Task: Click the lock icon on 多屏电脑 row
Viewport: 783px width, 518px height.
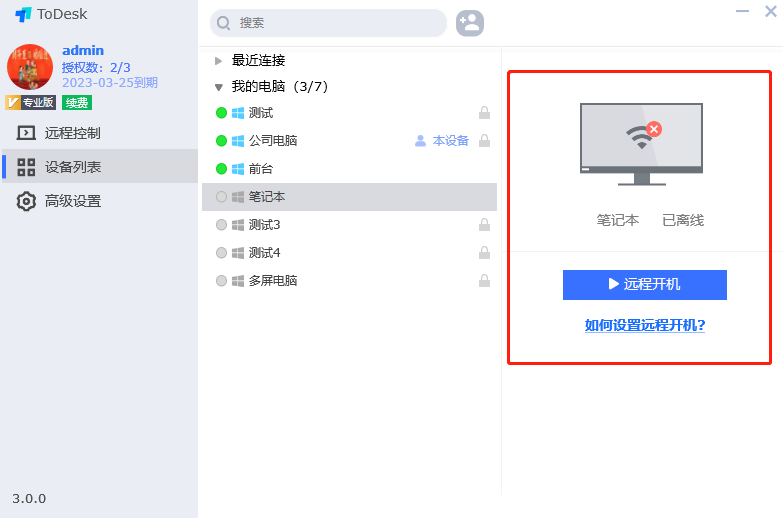Action: pyautogui.click(x=484, y=280)
